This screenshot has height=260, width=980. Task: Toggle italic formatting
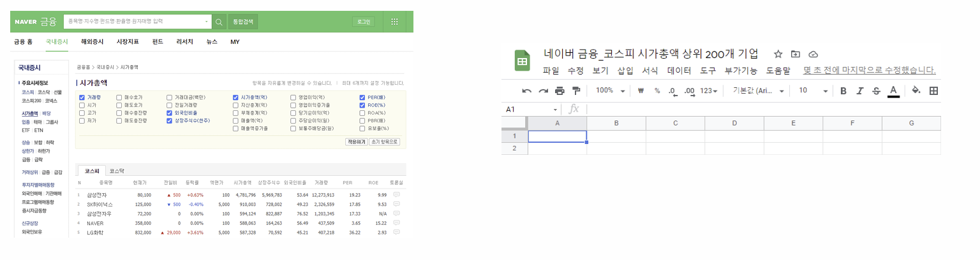pos(859,90)
